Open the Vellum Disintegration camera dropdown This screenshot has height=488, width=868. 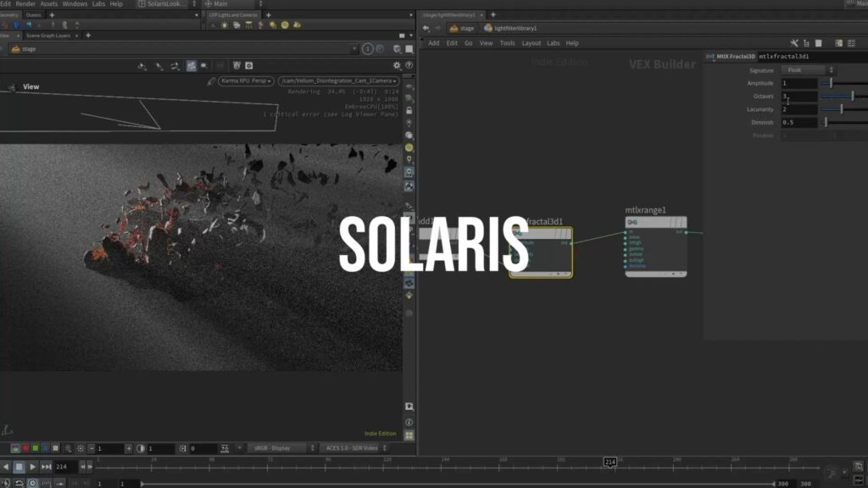[338, 80]
